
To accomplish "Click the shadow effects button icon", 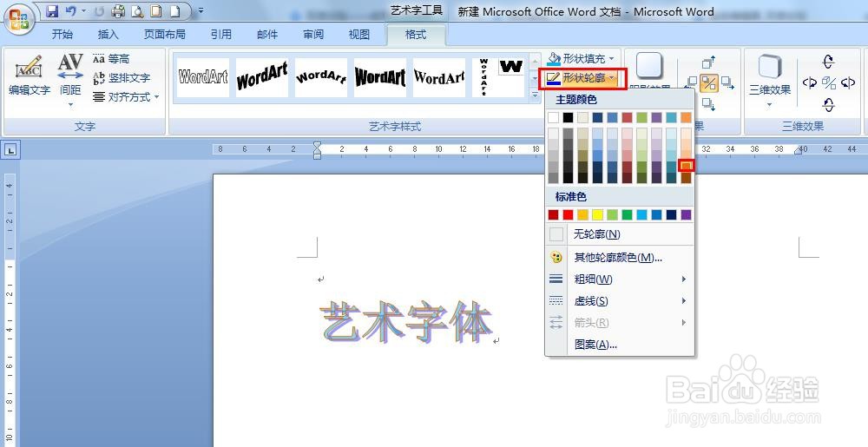I will (650, 66).
